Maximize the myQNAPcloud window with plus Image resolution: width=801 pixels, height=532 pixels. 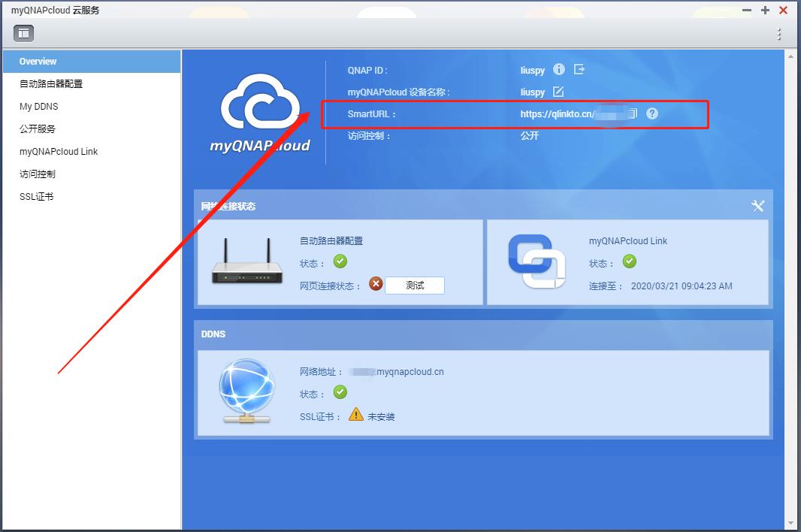tap(765, 11)
